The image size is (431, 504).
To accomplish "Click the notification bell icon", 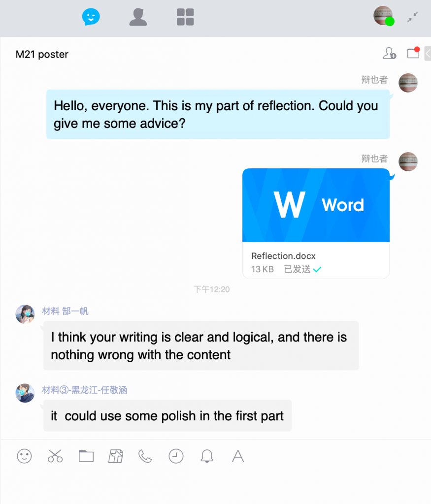I will [x=207, y=456].
